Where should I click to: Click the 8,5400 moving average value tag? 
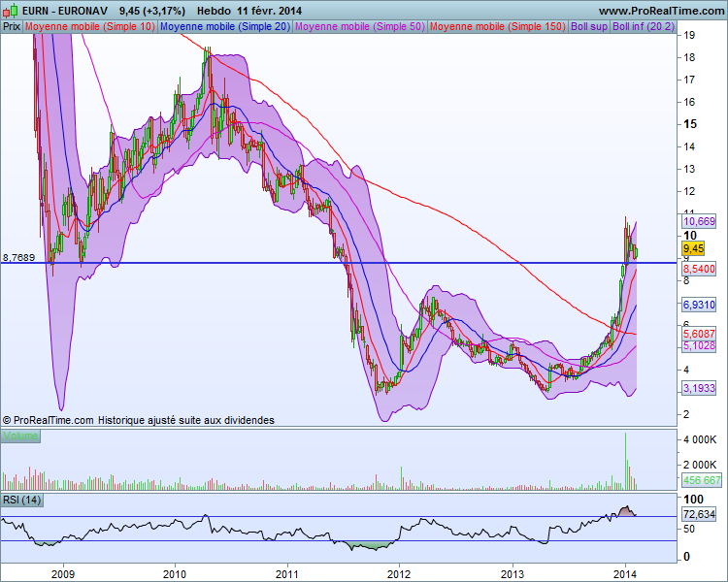(699, 269)
